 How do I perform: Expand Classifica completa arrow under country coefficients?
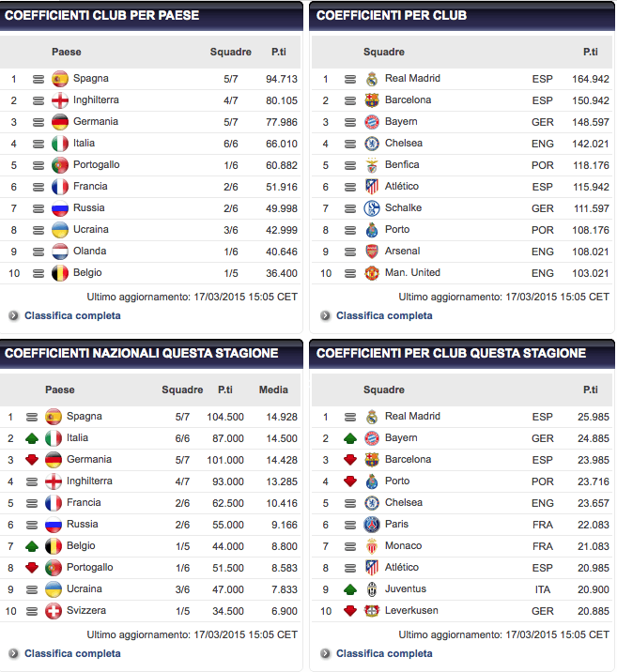[13, 316]
